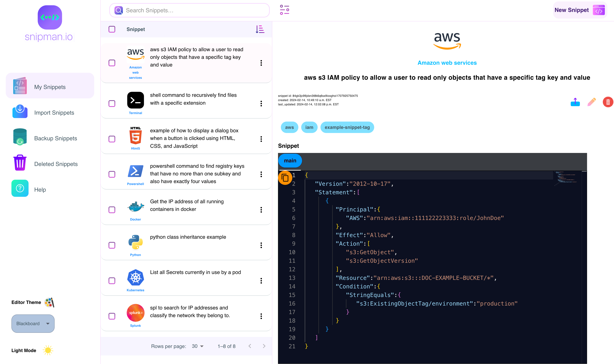Open the editor theme palette icon
The width and height of the screenshot is (614, 364).
tap(49, 302)
